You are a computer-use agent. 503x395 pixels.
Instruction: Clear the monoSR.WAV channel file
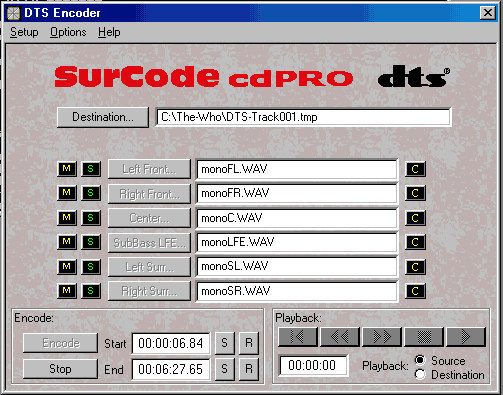point(415,291)
